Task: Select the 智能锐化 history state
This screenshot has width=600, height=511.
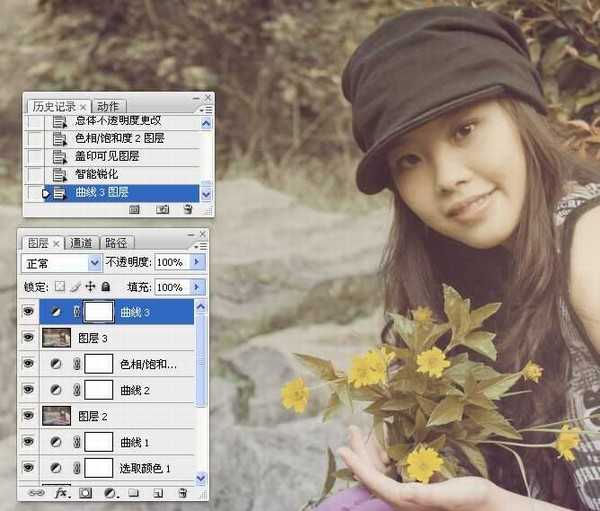Action: (98, 174)
